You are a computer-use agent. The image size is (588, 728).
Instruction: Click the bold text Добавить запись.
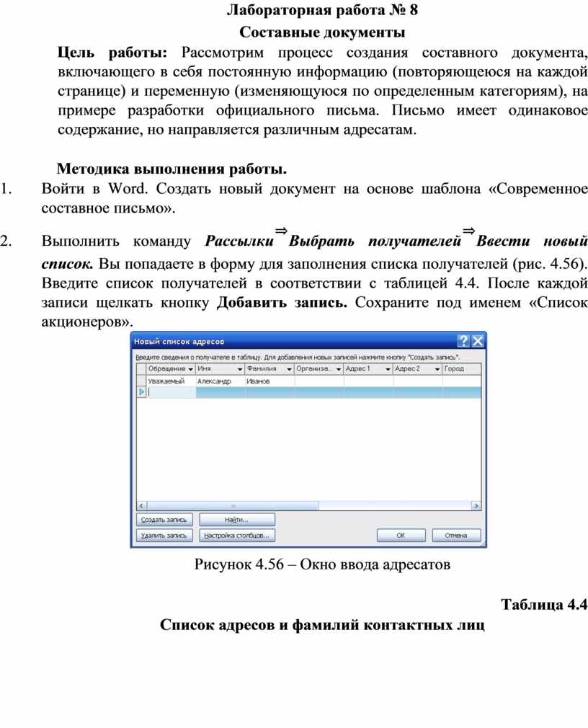point(282,302)
